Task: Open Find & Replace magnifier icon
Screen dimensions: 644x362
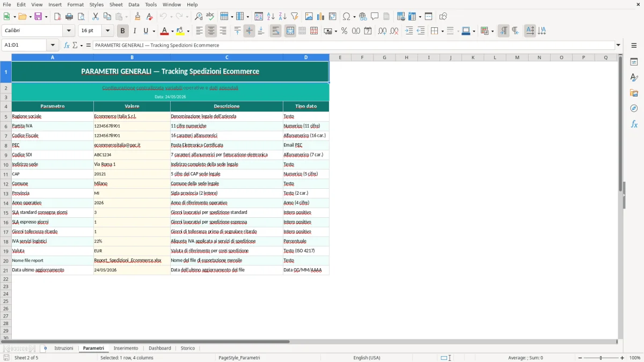Action: [198, 17]
